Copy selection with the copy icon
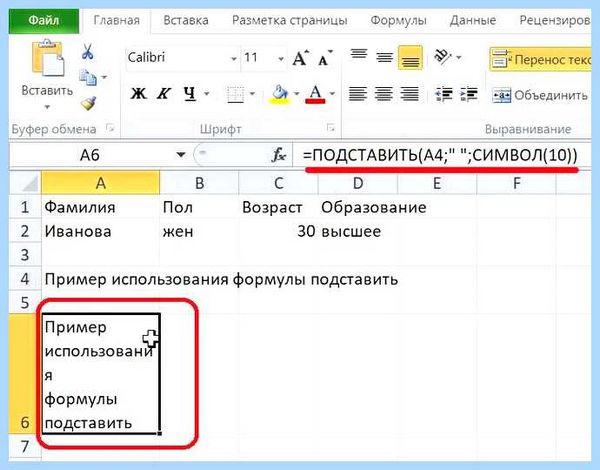600x470 pixels. (88, 77)
